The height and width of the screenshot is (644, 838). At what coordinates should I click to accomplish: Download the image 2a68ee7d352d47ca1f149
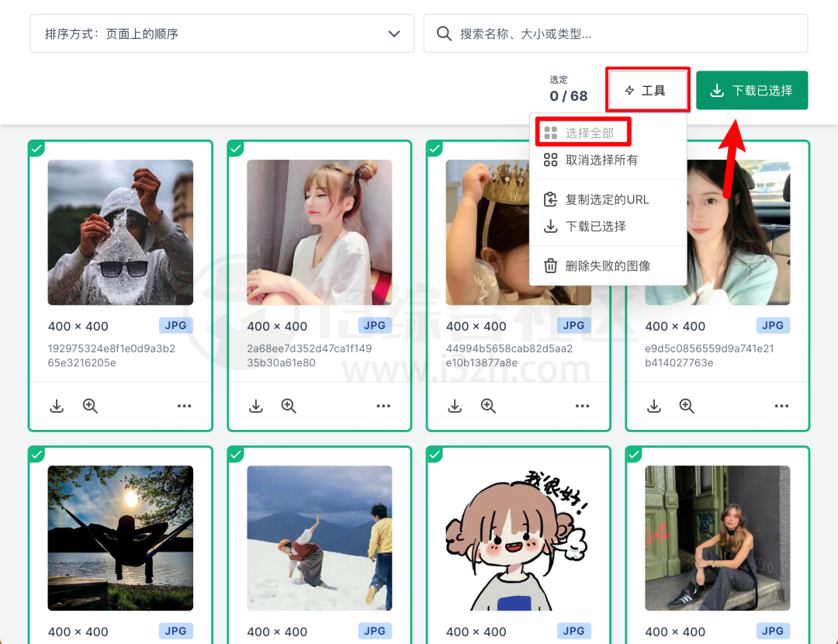256,406
